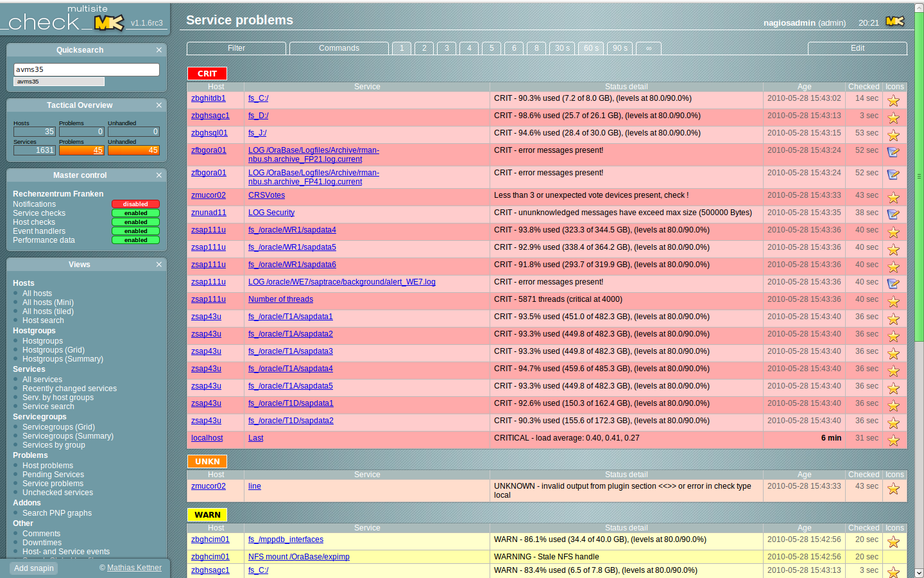
Task: Close the Views snapin
Action: (x=159, y=264)
